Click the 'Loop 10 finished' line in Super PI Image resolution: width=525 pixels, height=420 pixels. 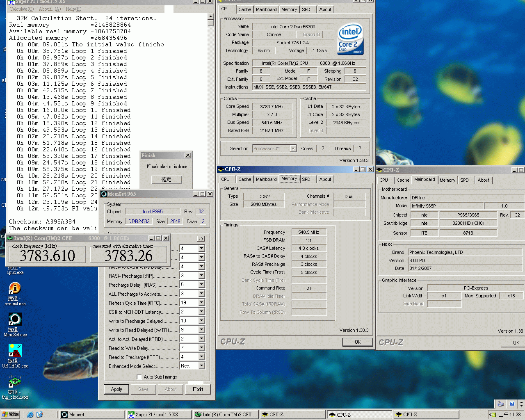[x=73, y=110]
